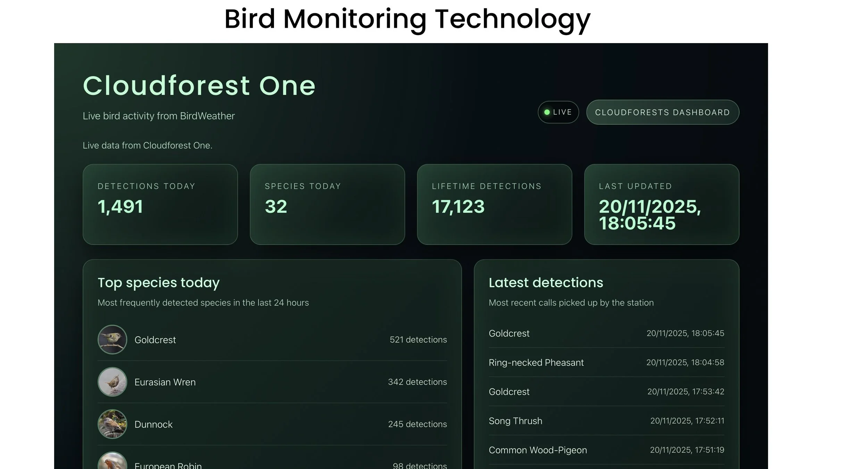Click the Top species today heading

[158, 282]
